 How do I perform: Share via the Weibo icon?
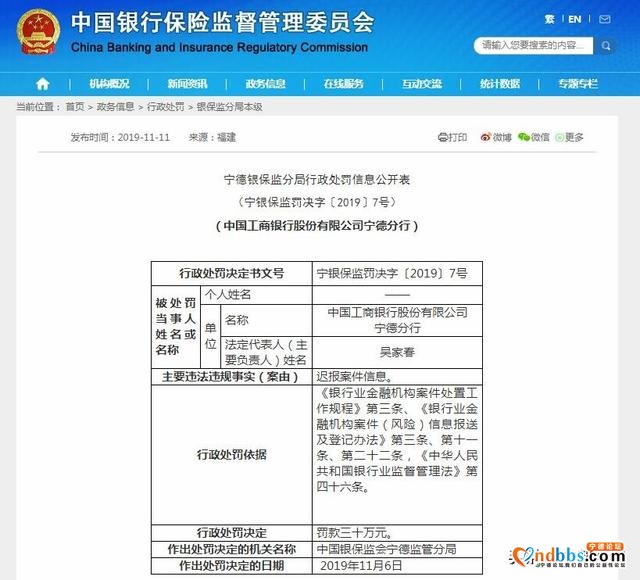point(485,137)
